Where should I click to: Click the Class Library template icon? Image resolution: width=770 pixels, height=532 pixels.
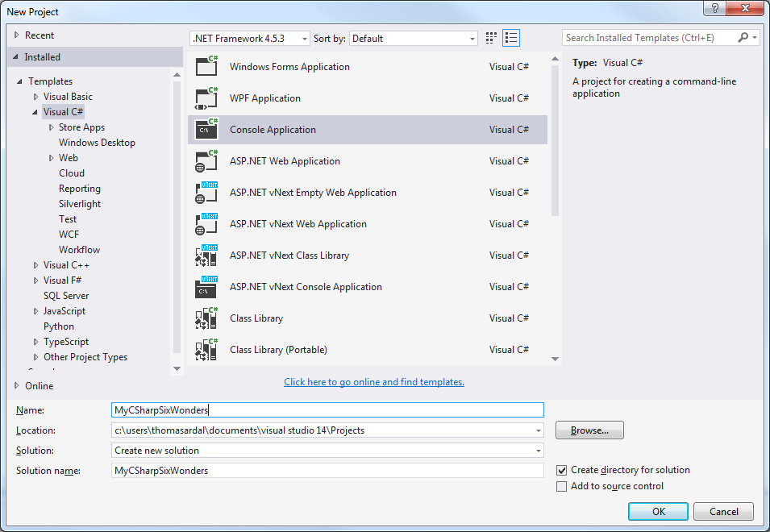pyautogui.click(x=206, y=318)
